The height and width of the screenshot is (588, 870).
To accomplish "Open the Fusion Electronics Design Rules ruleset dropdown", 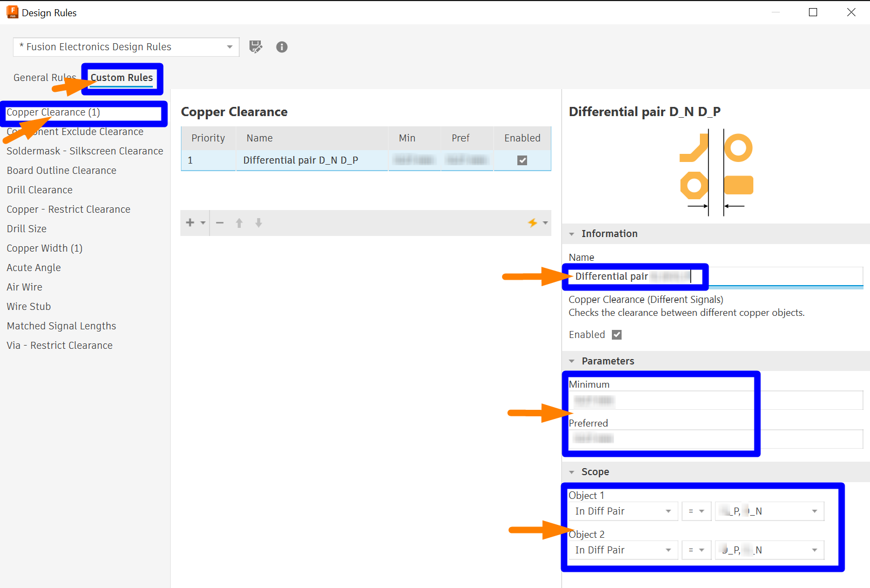I will [x=230, y=47].
